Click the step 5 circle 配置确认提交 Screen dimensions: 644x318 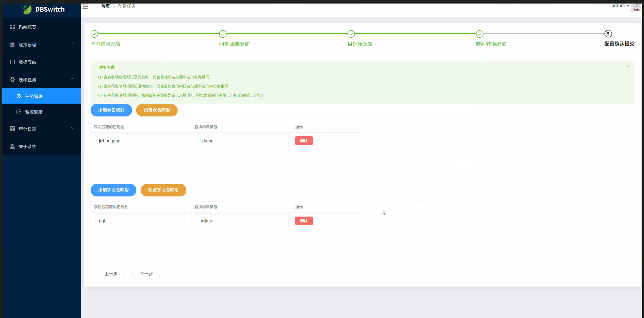point(608,34)
